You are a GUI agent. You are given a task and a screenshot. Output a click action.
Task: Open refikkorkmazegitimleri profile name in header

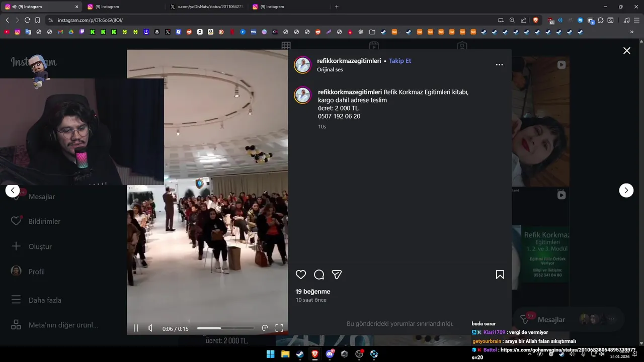(349, 61)
